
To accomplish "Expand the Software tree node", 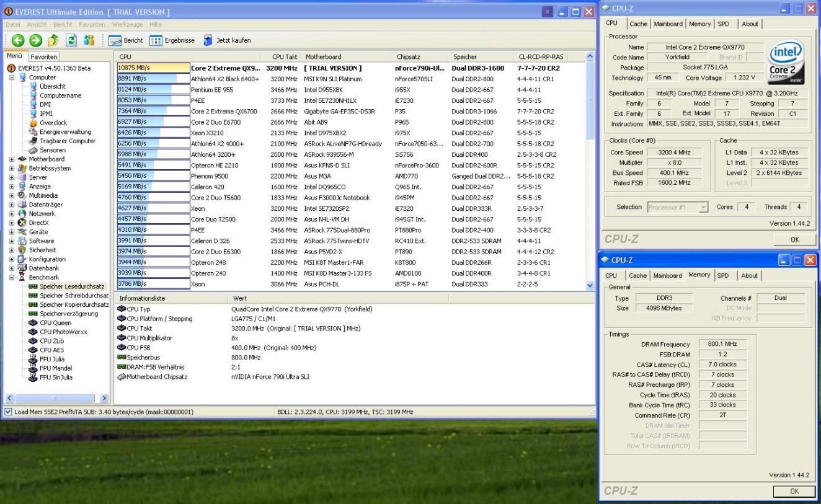I will coord(12,241).
